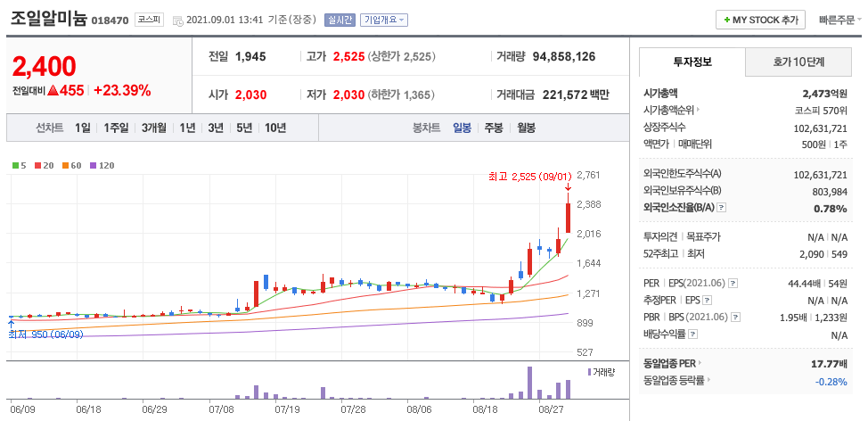Viewport: 868px width, 421px height.
Task: Click the arrow beside 동일업종 등락률
Action: [708, 380]
